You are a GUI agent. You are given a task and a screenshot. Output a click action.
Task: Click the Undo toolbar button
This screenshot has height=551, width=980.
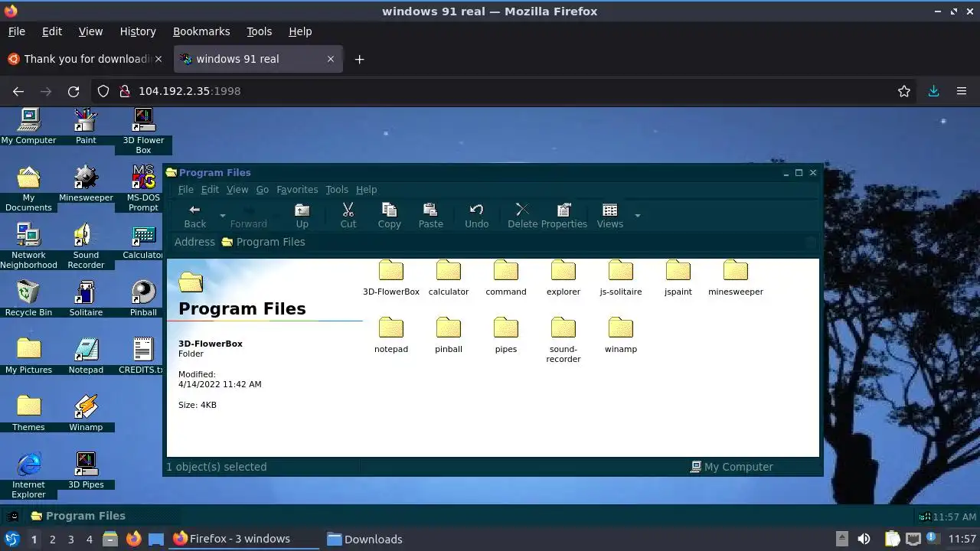coord(476,216)
